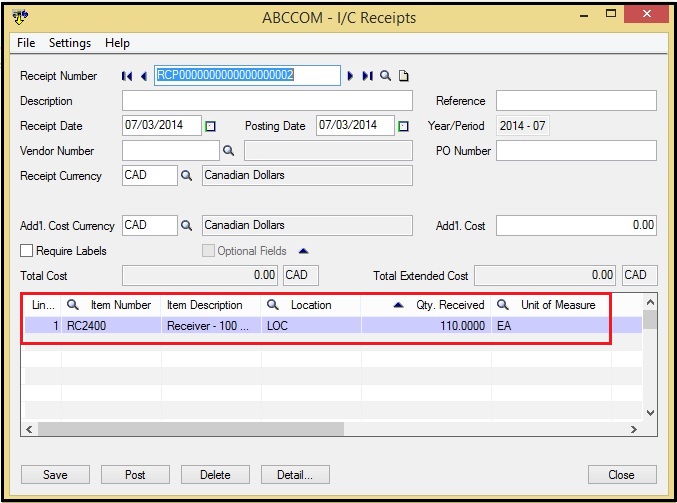The height and width of the screenshot is (503, 677).
Task: Click the Description input field
Action: (267, 101)
